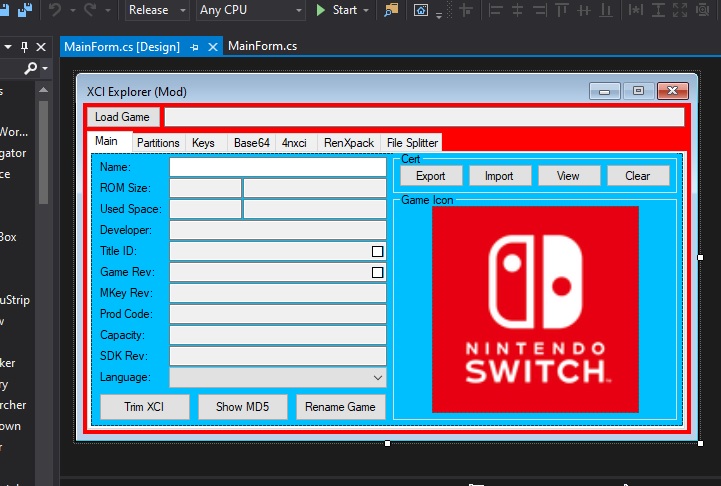Click the Toolbox scrollbar up arrow
Viewport: 721px width, 486px height.
pos(43,90)
